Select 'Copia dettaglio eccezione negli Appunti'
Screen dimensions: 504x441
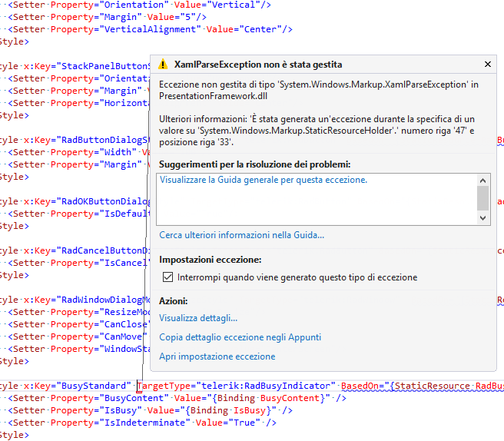tap(240, 337)
